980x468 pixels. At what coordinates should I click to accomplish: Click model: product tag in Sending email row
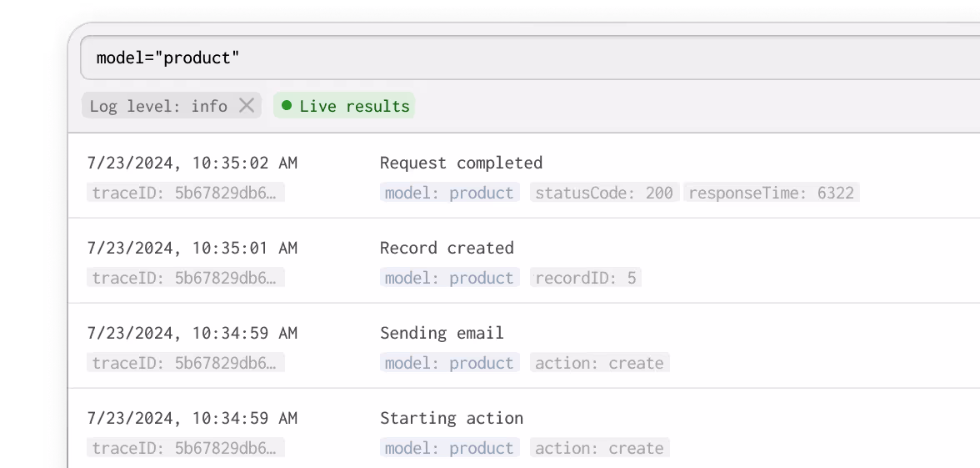tap(450, 362)
